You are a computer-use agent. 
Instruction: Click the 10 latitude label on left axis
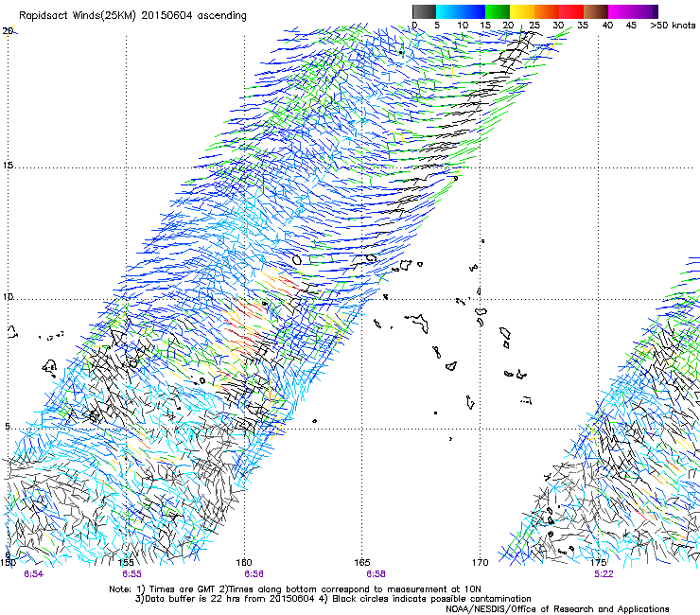click(x=8, y=297)
